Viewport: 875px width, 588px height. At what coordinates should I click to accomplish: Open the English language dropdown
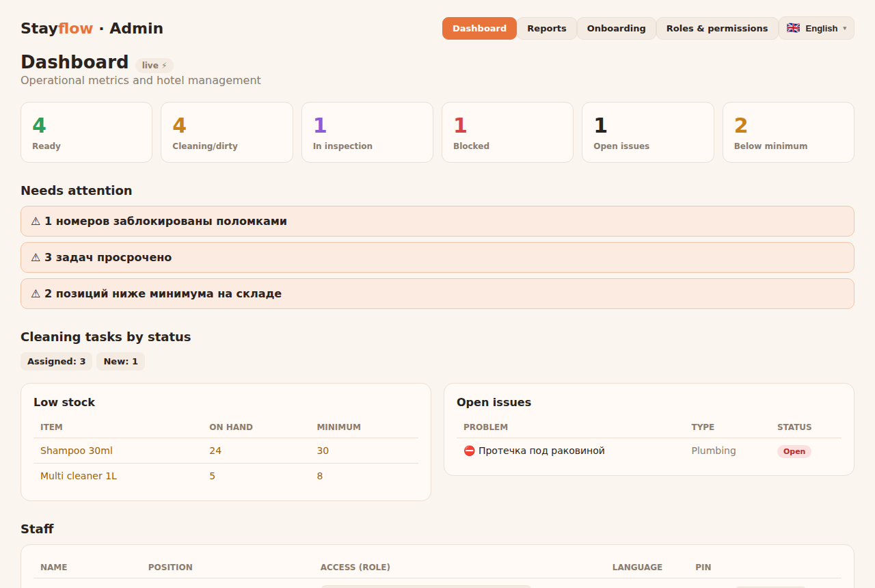tap(816, 28)
